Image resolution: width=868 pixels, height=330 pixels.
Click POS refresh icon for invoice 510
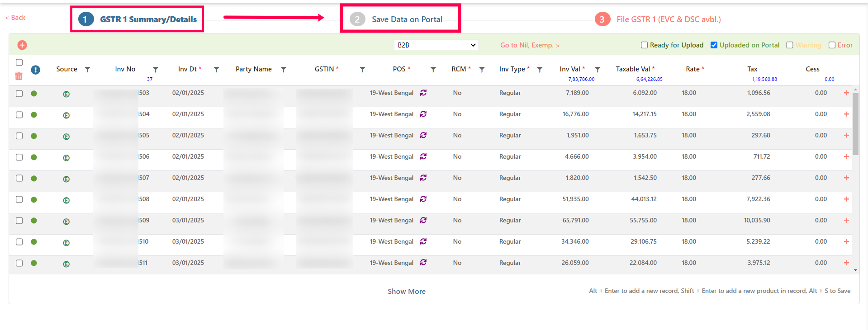pos(423,241)
